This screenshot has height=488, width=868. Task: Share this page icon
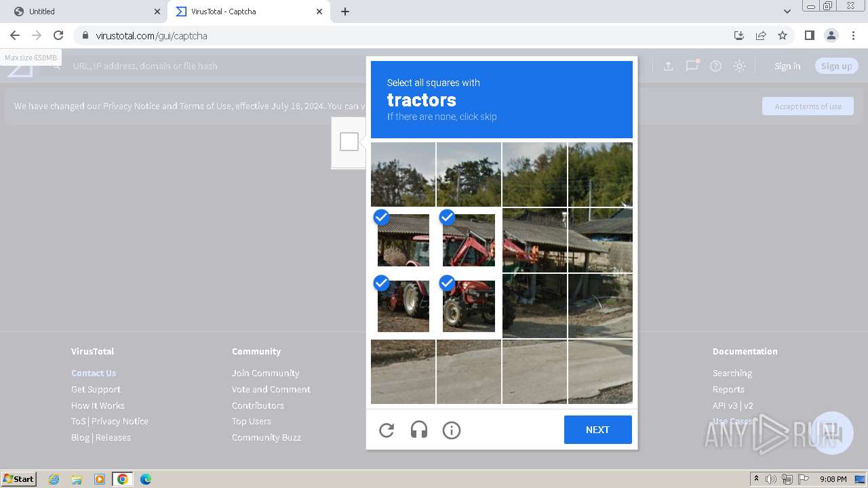click(x=761, y=35)
